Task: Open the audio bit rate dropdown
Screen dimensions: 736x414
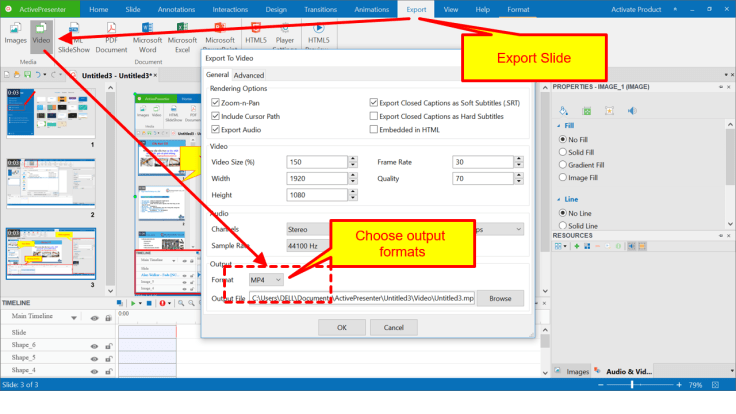Action: coord(499,229)
